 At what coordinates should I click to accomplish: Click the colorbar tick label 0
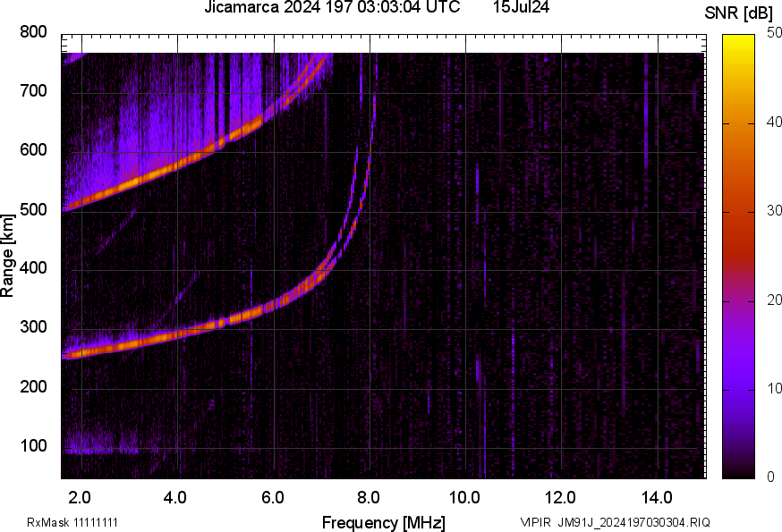[771, 477]
